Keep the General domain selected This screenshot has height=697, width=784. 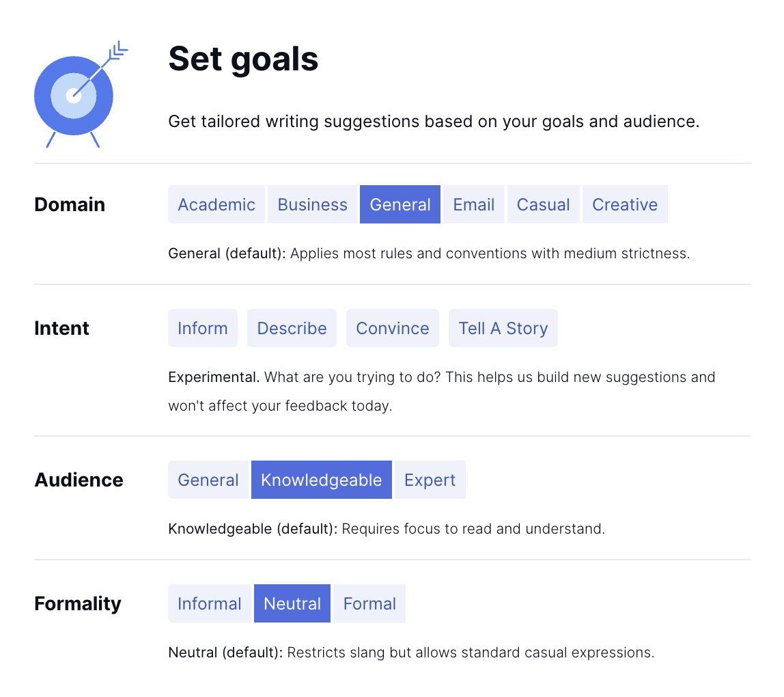point(400,204)
